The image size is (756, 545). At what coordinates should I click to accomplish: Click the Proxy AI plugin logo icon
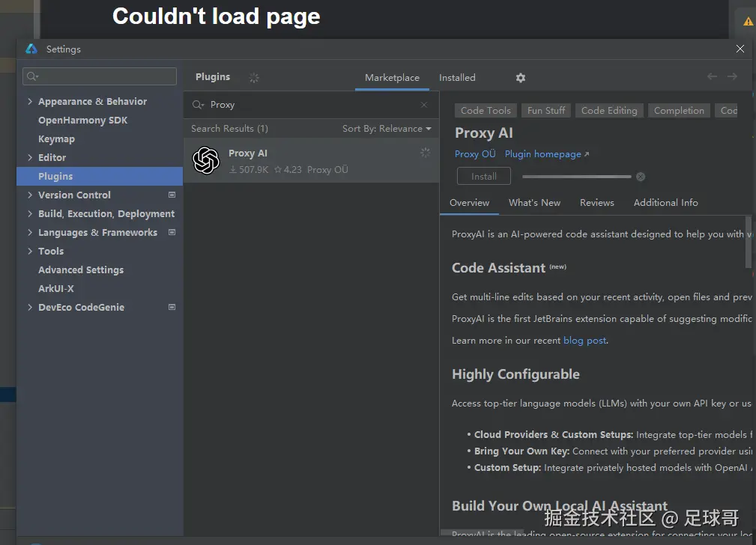(206, 160)
